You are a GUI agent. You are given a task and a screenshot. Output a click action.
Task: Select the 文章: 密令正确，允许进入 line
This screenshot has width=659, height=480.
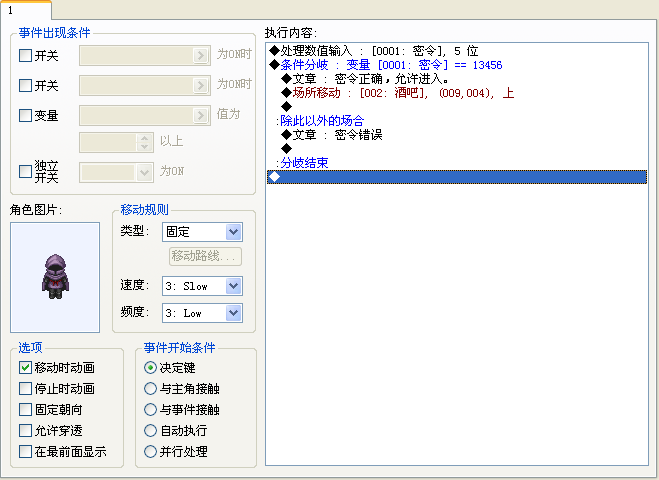[457, 79]
